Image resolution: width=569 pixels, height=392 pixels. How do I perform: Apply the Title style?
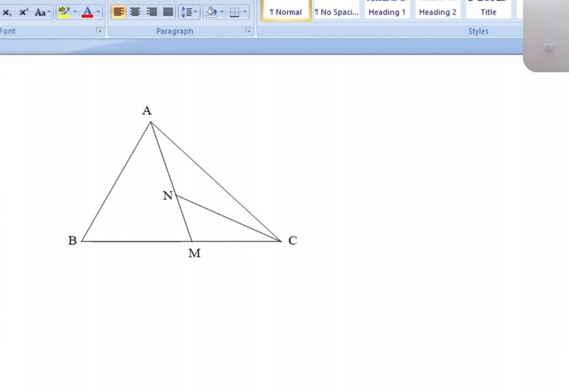point(488,10)
